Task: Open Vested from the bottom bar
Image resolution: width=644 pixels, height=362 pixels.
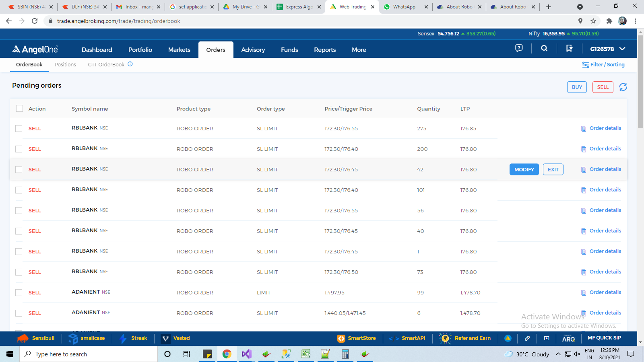Action: coord(175,338)
